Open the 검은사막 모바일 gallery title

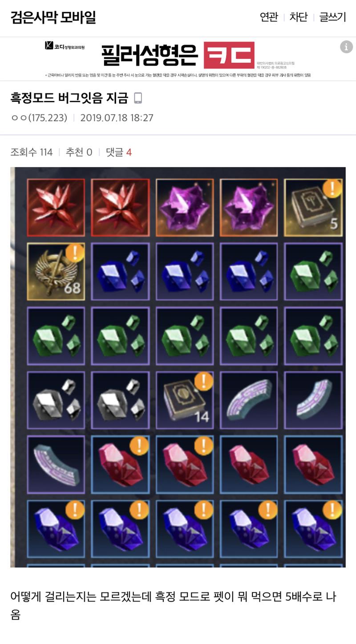click(x=53, y=17)
